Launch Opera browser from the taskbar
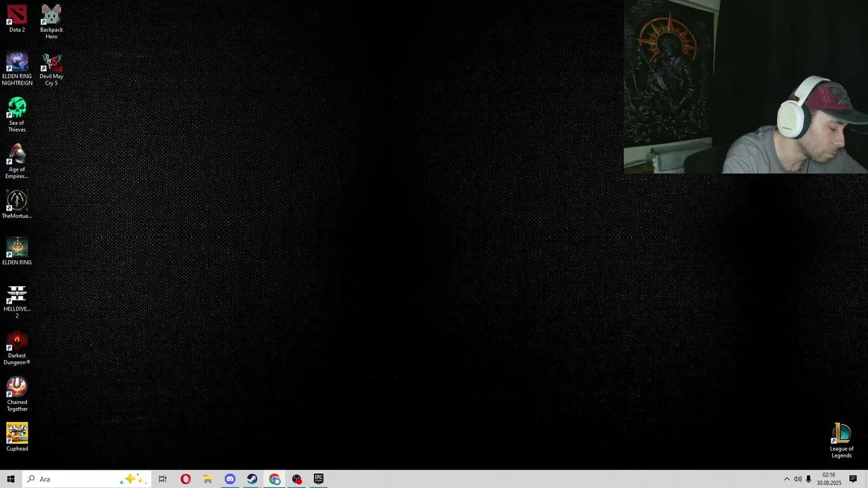Viewport: 868px width, 488px height. pos(185,479)
